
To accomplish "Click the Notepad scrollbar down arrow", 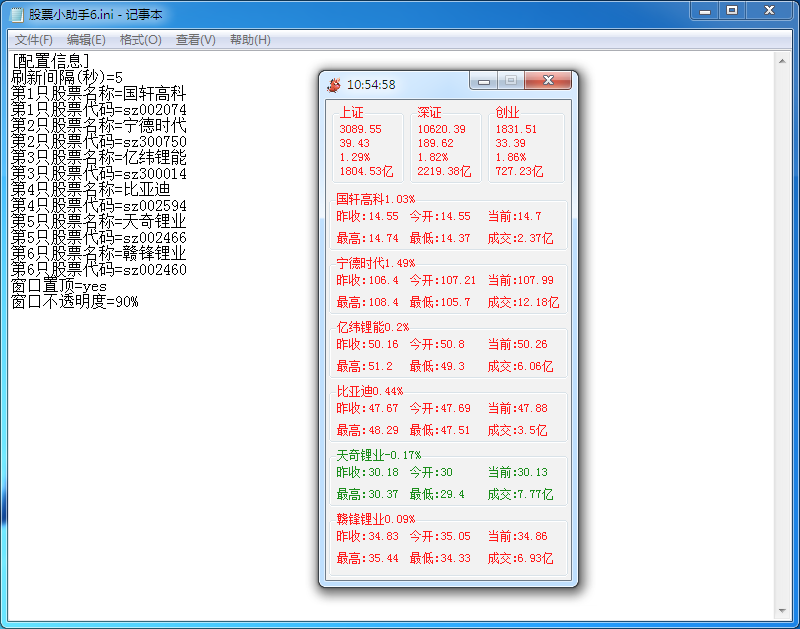I will tap(782, 611).
